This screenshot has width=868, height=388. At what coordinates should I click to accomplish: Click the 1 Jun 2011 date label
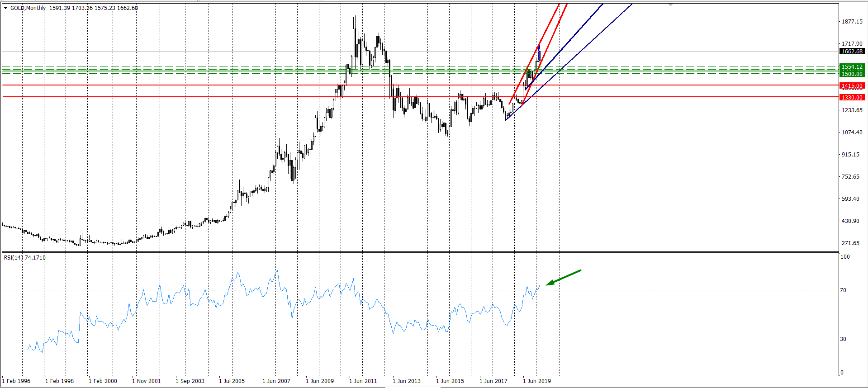pos(363,381)
